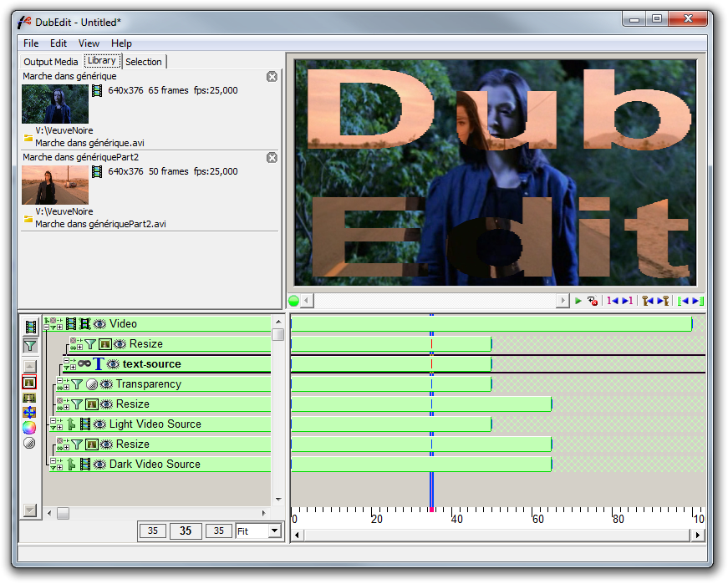Click the film icon for Marche dans générique clip
This screenshot has width=728, height=584.
tap(97, 90)
